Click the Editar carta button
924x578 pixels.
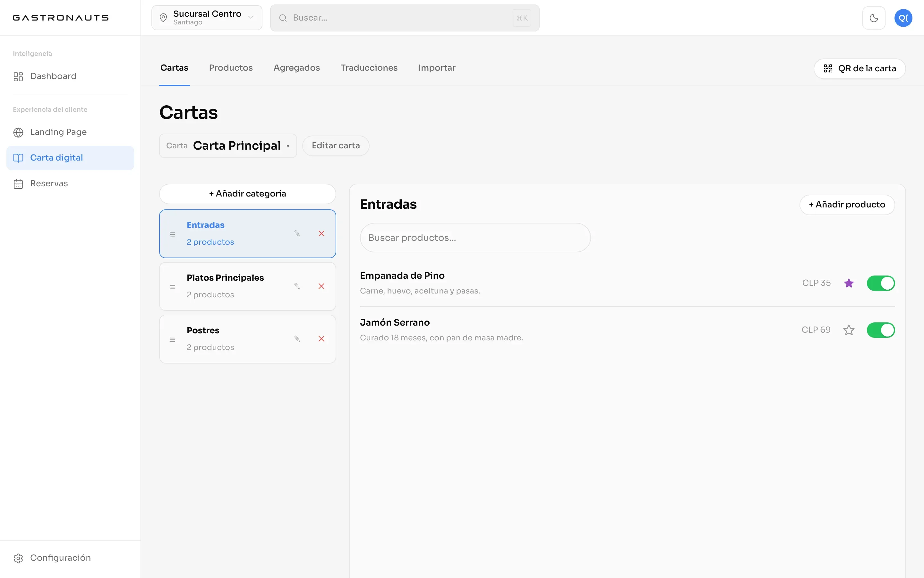[x=336, y=146]
